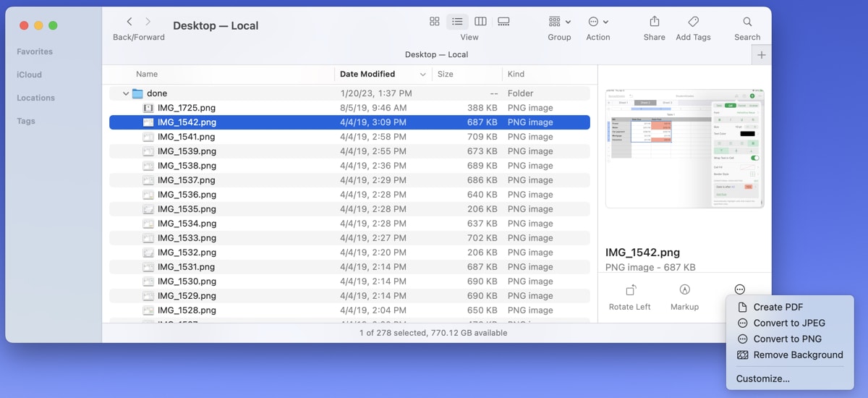Select file IMG_1539.png
Image resolution: width=868 pixels, height=398 pixels.
pyautogui.click(x=349, y=151)
